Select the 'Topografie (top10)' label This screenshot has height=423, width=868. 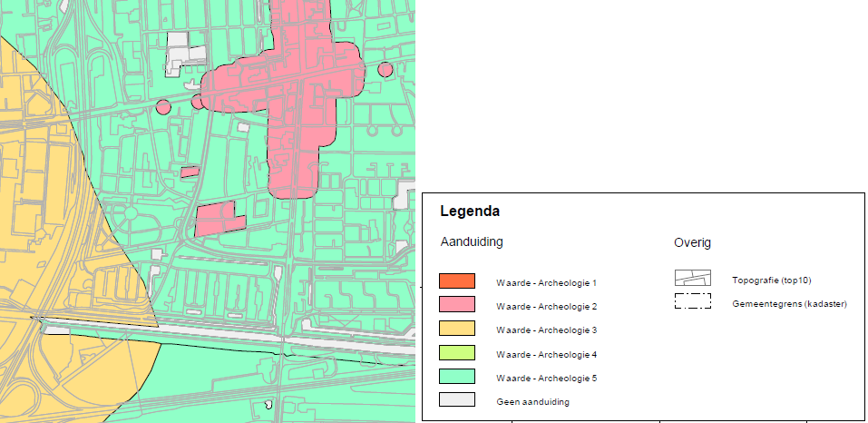click(772, 280)
